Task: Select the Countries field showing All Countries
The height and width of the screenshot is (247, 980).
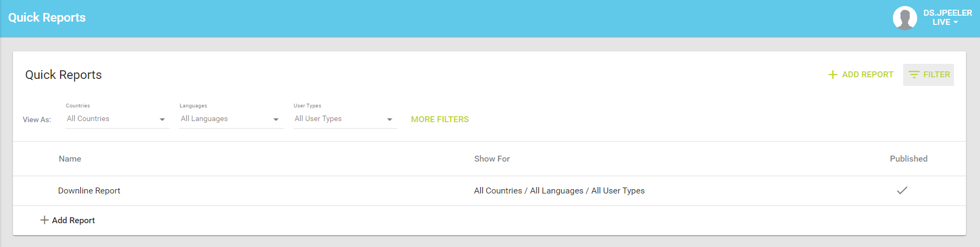Action: tap(117, 119)
